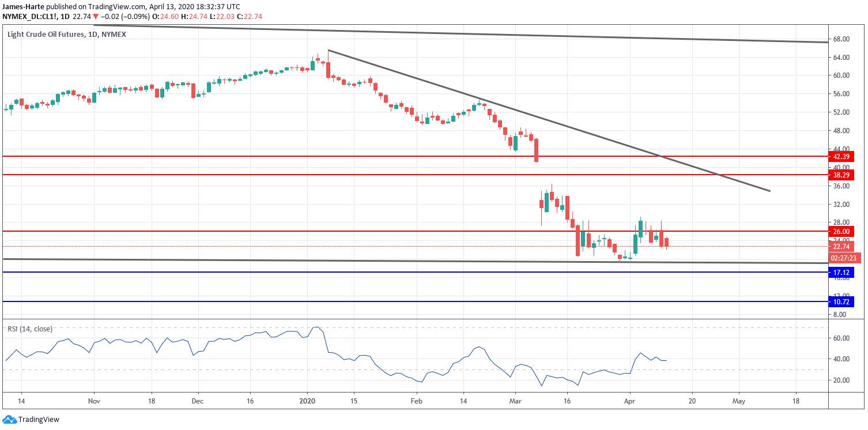Image resolution: width=868 pixels, height=430 pixels.
Task: Click the red down-arrow price change icon
Action: pos(96,17)
